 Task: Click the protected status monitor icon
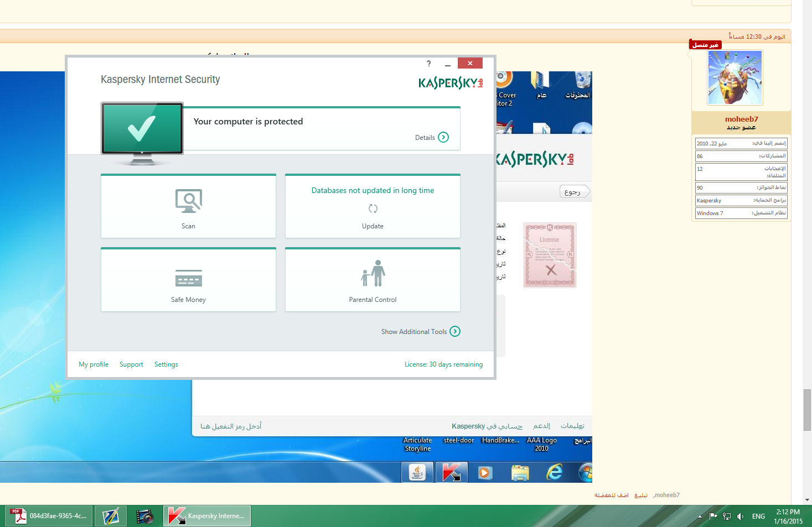coord(142,133)
